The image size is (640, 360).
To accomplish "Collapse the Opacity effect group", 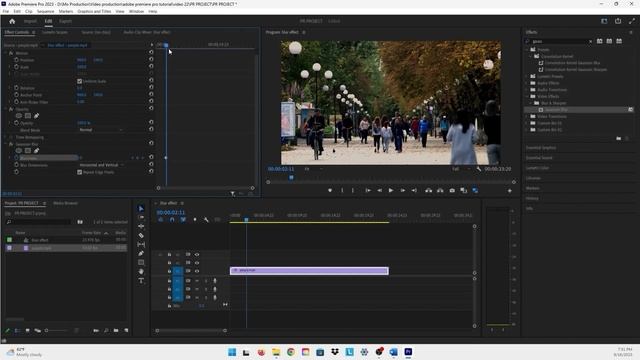I will 6,109.
